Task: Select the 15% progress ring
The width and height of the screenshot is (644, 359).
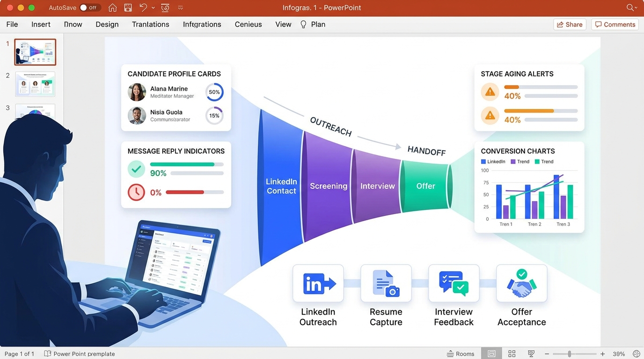Action: [214, 115]
